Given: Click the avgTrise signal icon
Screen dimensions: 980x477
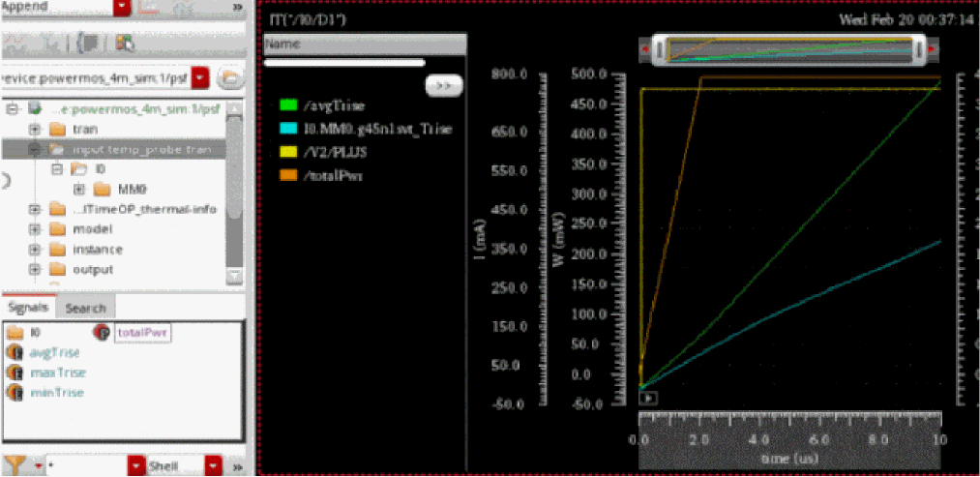Looking at the screenshot, I should (x=15, y=352).
